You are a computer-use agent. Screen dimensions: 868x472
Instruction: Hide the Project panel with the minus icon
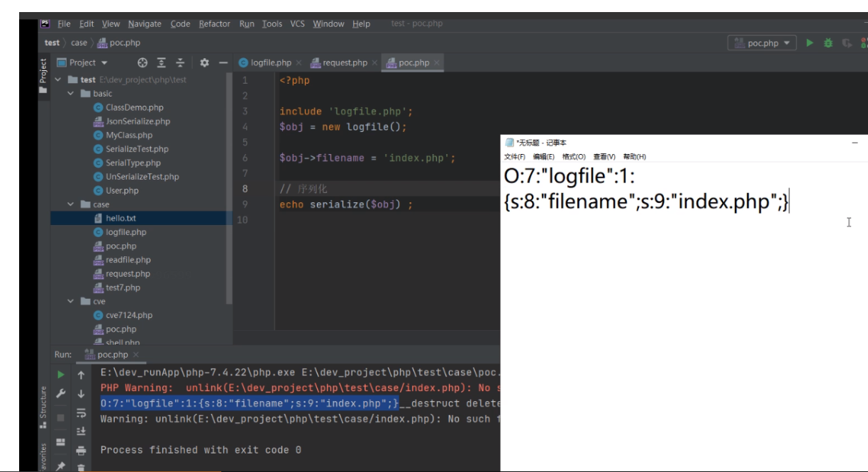223,62
